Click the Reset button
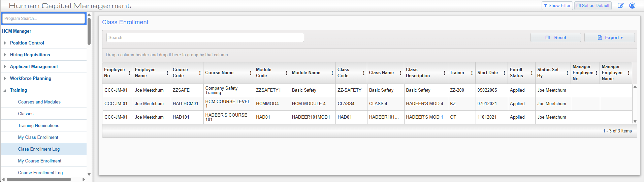Viewport: 644px width, 182px height. click(x=556, y=37)
